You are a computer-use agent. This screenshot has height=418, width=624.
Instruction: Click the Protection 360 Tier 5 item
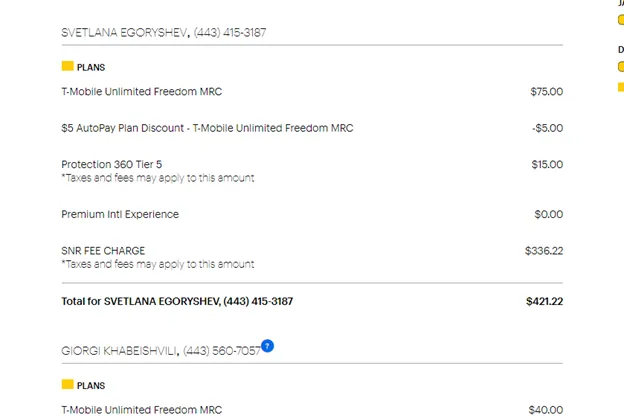pos(112,164)
